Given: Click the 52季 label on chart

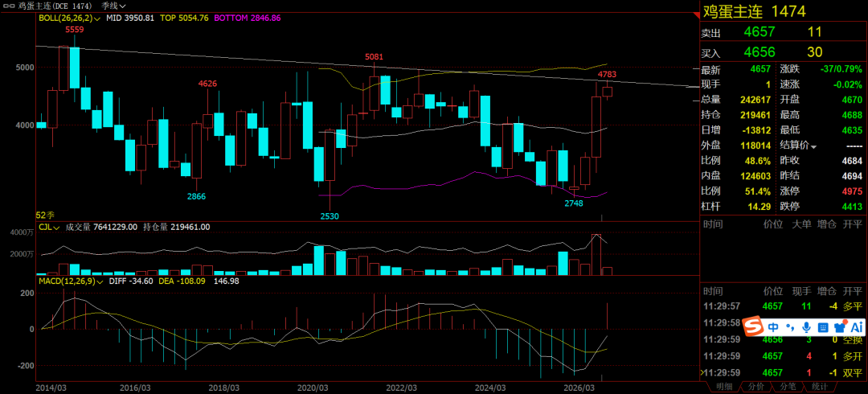Looking at the screenshot, I should click(44, 215).
